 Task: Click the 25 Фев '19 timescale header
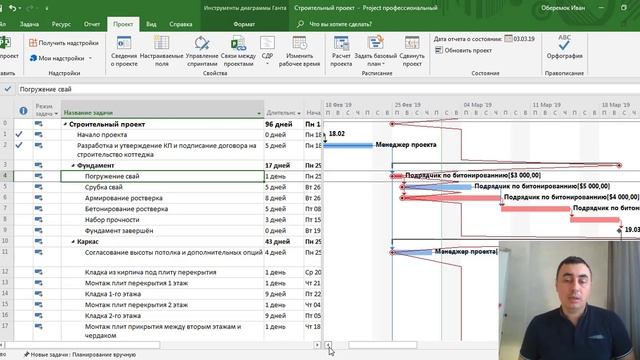click(x=408, y=105)
